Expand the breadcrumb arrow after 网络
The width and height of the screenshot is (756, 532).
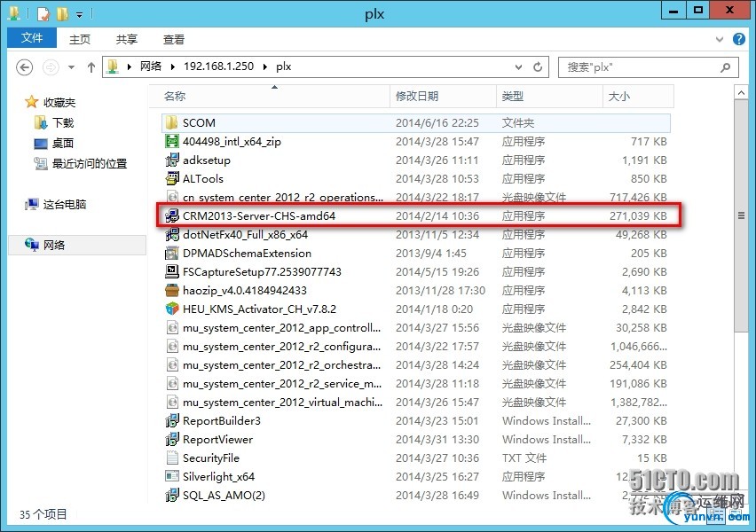point(173,67)
